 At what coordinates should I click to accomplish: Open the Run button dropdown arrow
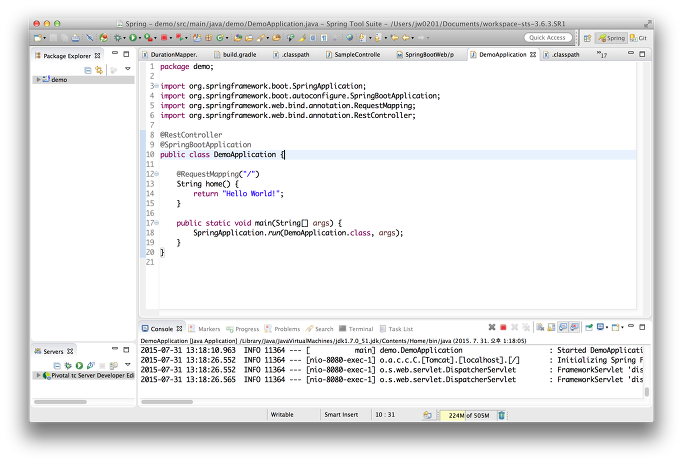tap(139, 38)
